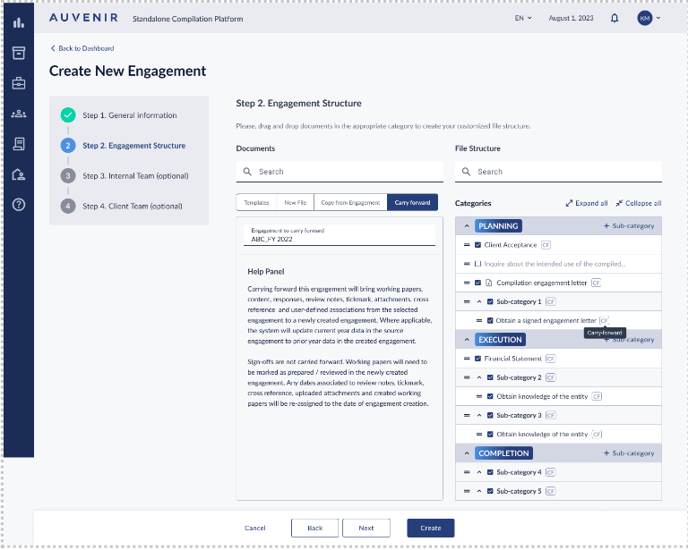The width and height of the screenshot is (688, 550).
Task: Click the Collapse all icon
Action: point(620,203)
